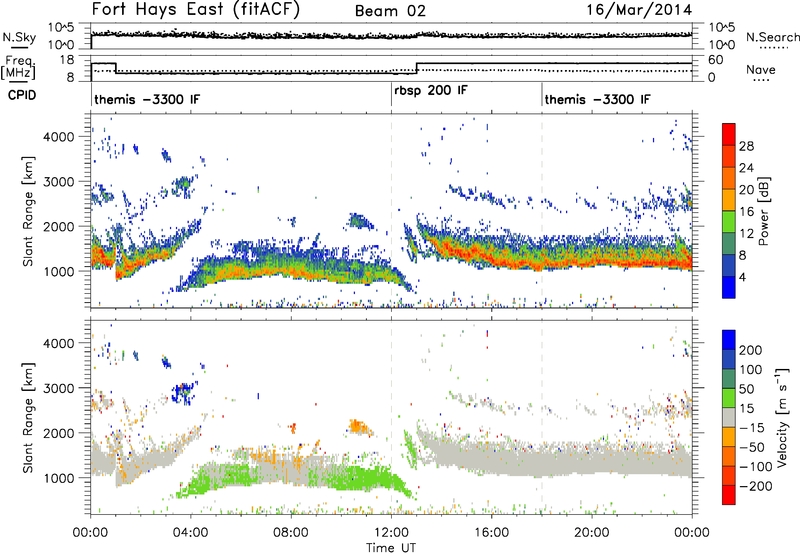
Task: Click the 'Time UT' axis label
Action: click(391, 548)
